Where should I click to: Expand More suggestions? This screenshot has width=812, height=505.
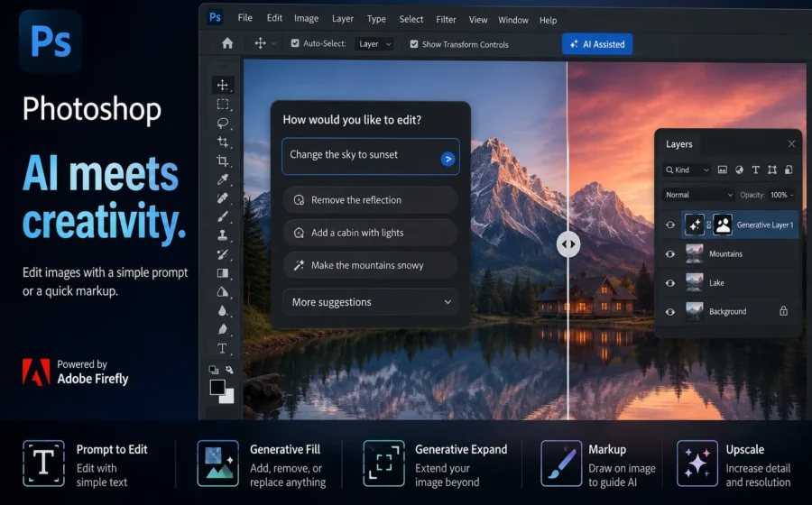coord(371,302)
